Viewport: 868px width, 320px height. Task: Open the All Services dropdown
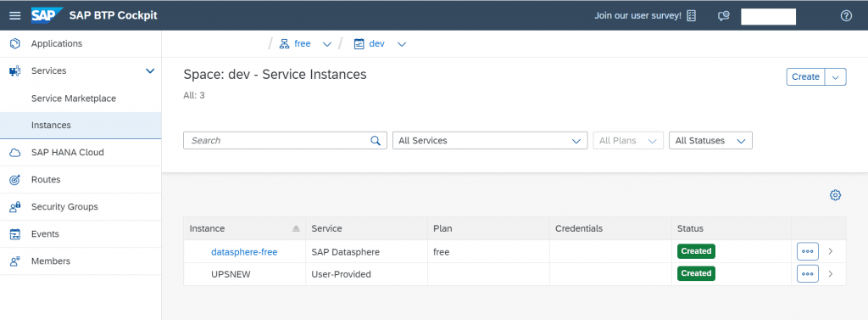pyautogui.click(x=490, y=140)
